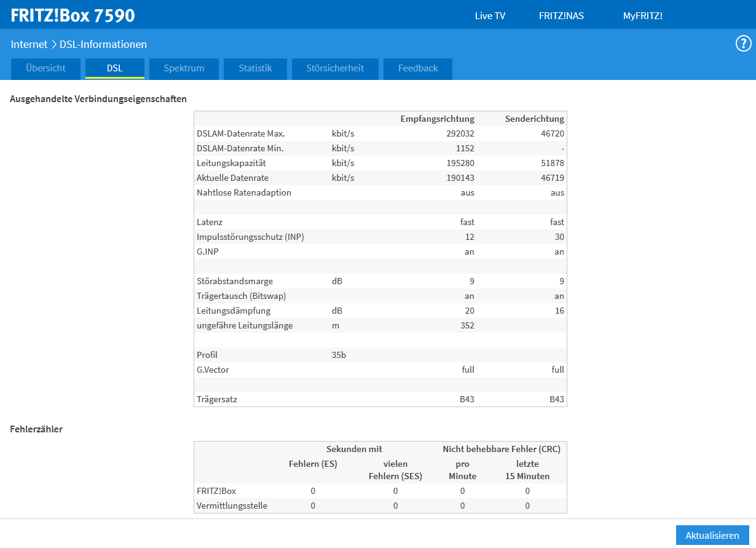The width and height of the screenshot is (756, 548).
Task: Click the Profil row label
Action: 207,355
